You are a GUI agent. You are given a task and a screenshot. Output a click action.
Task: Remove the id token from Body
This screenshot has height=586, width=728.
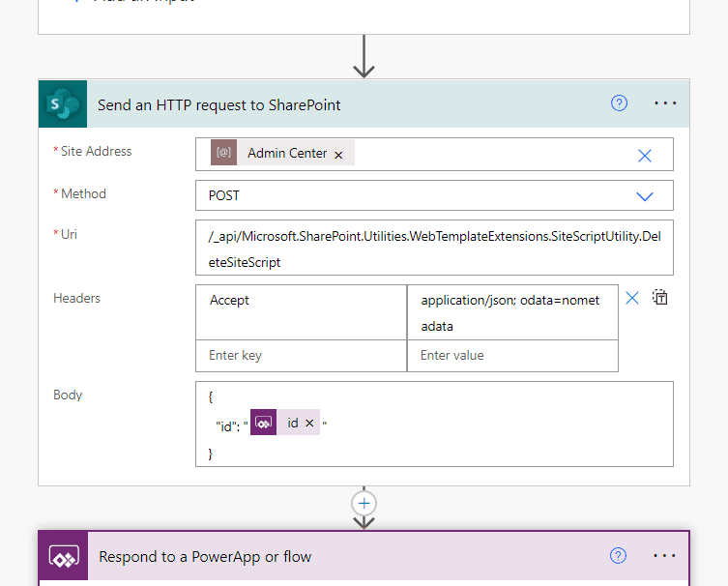pyautogui.click(x=309, y=423)
